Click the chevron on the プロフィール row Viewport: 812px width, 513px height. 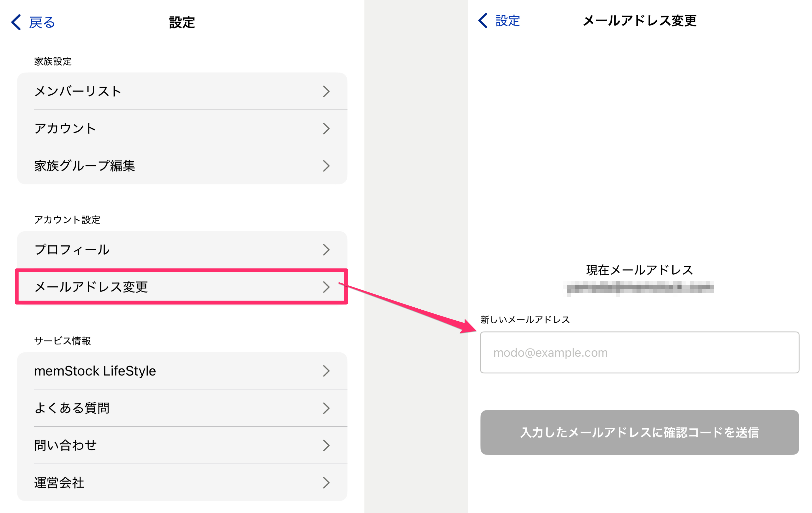pos(326,250)
